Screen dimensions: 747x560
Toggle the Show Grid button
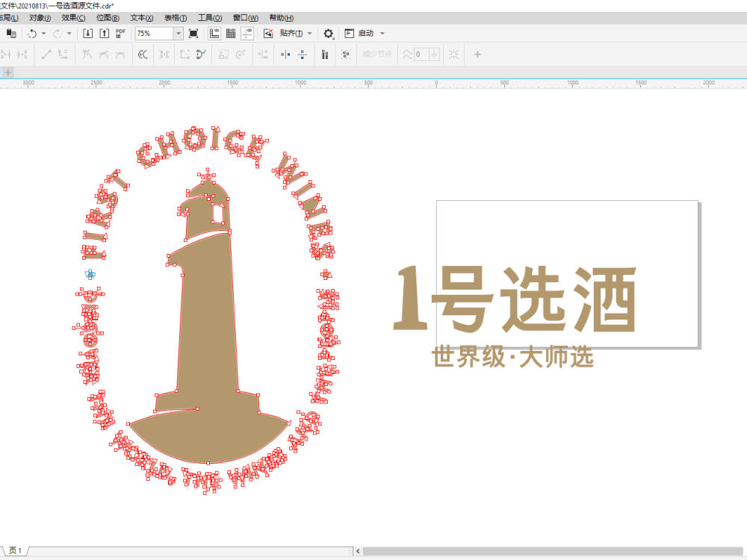click(x=231, y=34)
